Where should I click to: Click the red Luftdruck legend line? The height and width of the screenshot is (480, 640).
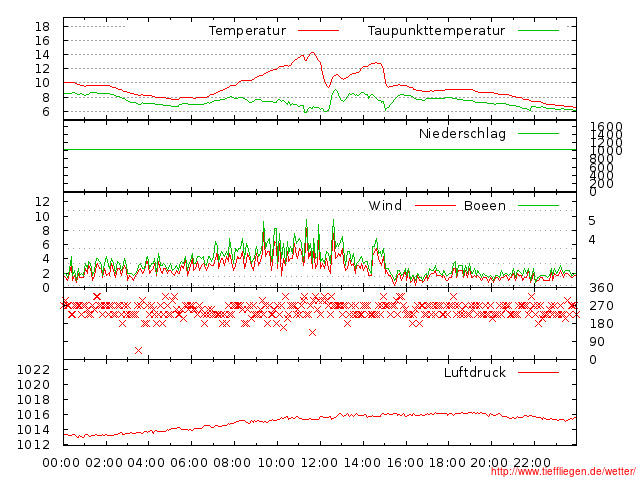point(538,372)
